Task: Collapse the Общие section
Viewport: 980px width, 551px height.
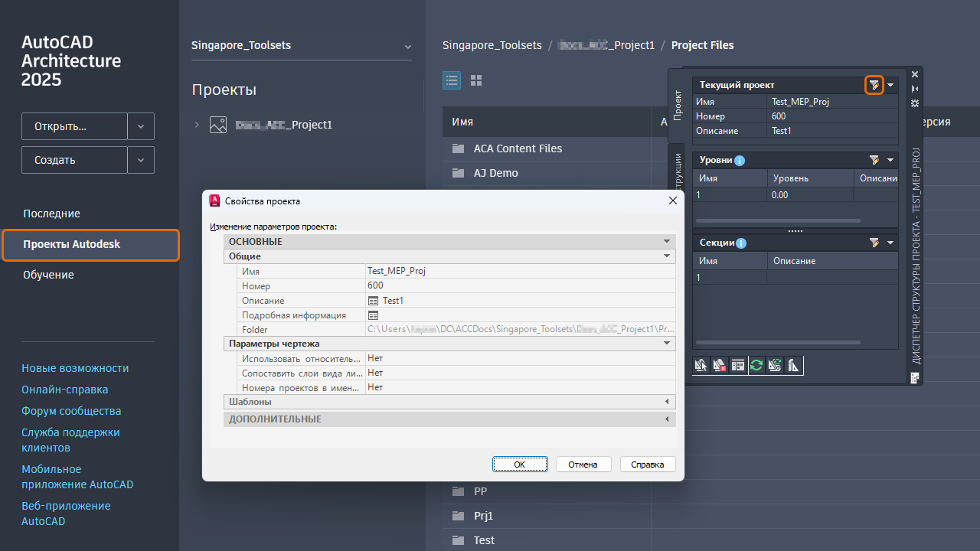Action: (x=667, y=256)
